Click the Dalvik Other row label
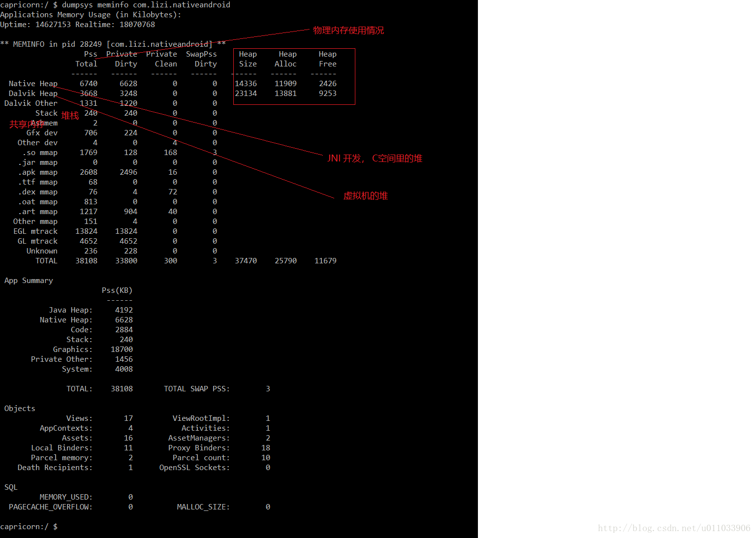The image size is (756, 538). (x=31, y=103)
